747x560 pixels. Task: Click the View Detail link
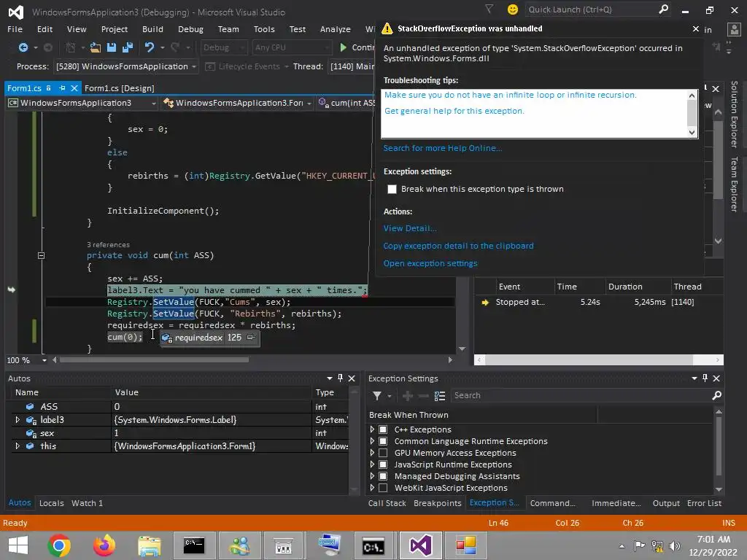pos(410,228)
